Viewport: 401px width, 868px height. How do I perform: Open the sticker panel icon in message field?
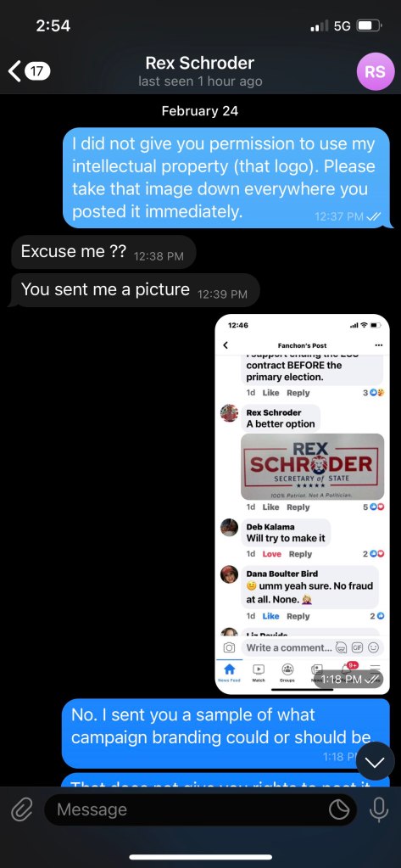click(x=339, y=809)
